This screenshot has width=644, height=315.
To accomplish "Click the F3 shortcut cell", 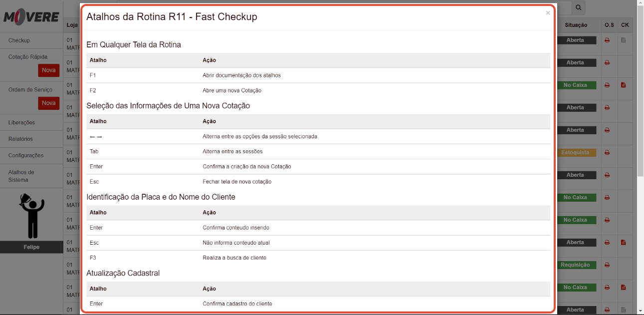I will coord(93,258).
